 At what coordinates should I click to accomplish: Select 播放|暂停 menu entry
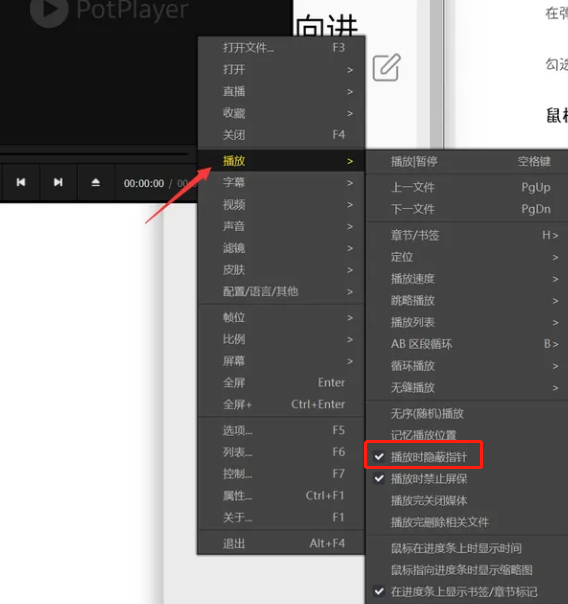click(x=467, y=161)
